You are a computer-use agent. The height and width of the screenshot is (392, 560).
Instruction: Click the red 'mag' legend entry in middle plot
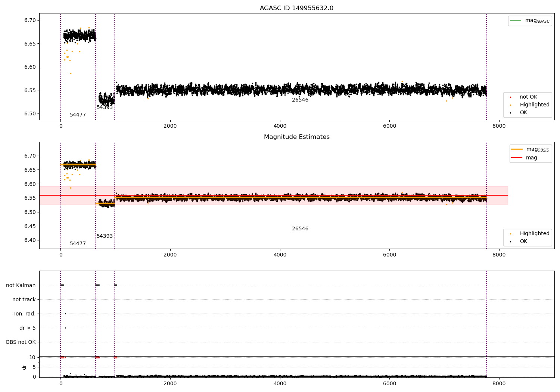pos(525,158)
